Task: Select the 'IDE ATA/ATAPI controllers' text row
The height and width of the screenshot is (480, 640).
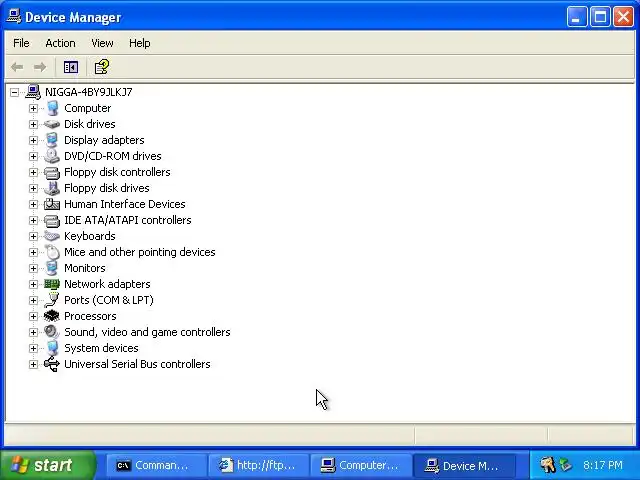Action: click(x=128, y=220)
